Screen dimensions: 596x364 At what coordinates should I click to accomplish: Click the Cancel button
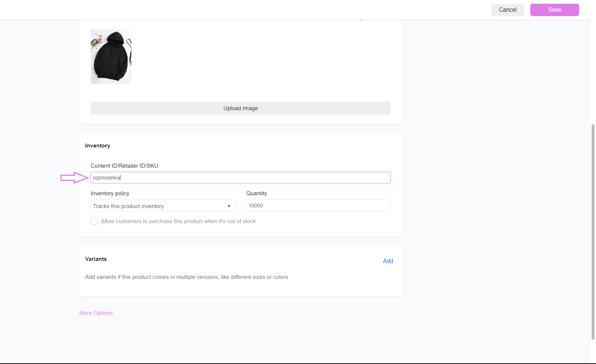point(508,10)
